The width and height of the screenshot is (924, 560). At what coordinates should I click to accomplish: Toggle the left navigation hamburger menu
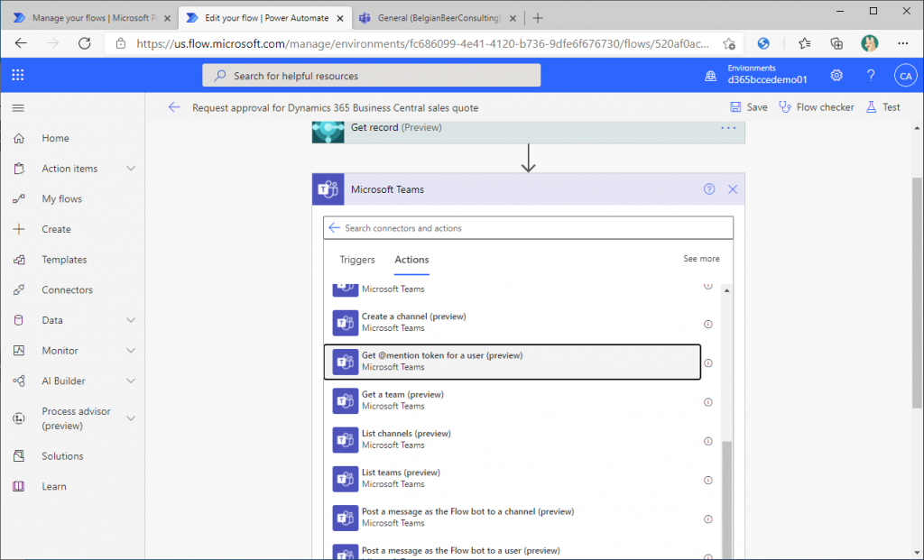pos(18,107)
